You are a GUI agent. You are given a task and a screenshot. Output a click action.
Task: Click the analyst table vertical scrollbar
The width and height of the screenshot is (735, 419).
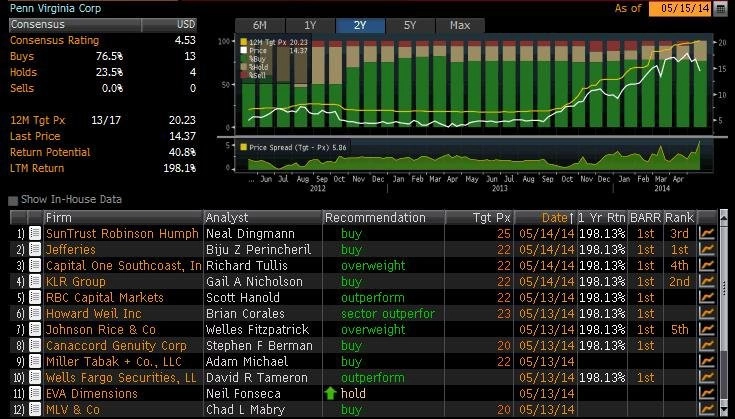(x=724, y=314)
